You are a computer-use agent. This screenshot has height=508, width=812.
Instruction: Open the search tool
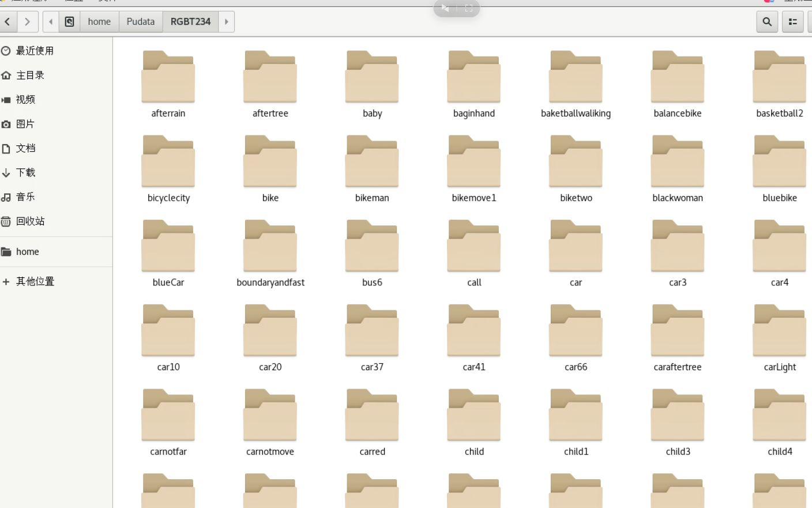point(767,22)
